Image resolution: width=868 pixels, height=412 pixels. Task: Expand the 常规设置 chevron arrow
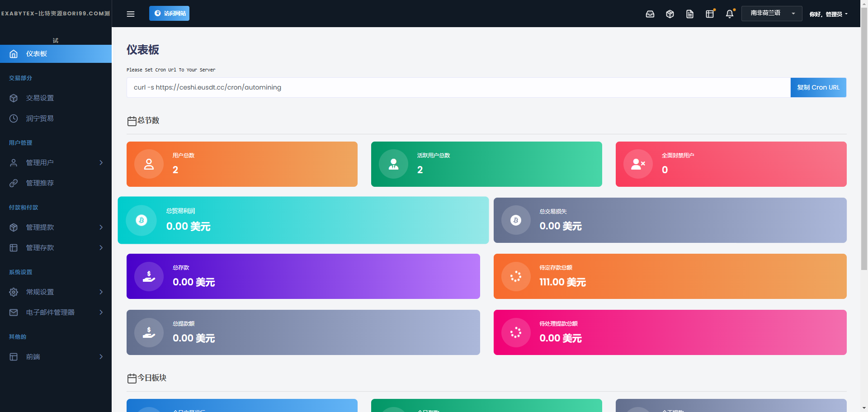(101, 292)
